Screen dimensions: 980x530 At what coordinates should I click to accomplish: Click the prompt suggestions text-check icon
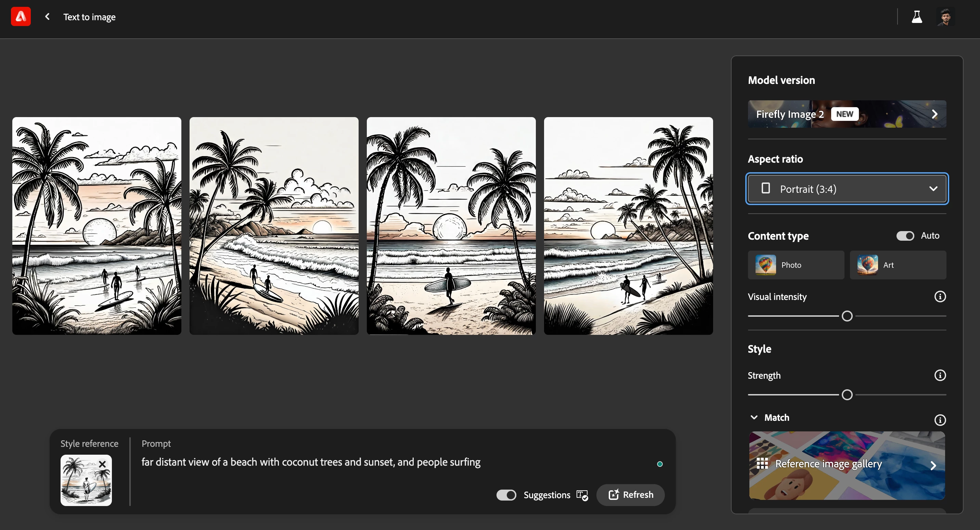point(582,495)
